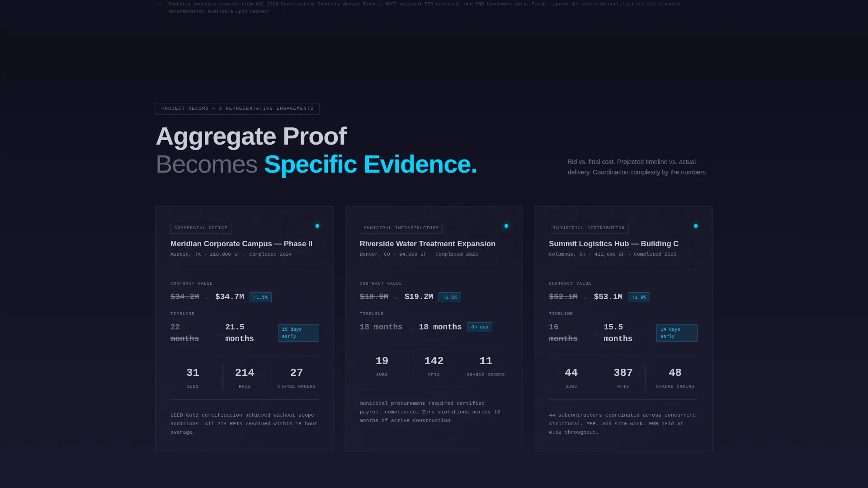Click the cyan status dot on Summit Logistics card
The image size is (868, 488).
[x=696, y=226]
